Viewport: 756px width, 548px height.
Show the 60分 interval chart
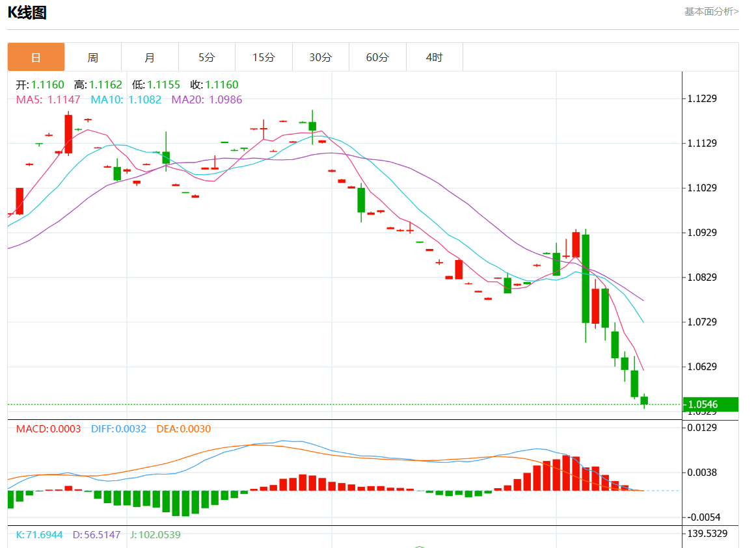pyautogui.click(x=377, y=57)
